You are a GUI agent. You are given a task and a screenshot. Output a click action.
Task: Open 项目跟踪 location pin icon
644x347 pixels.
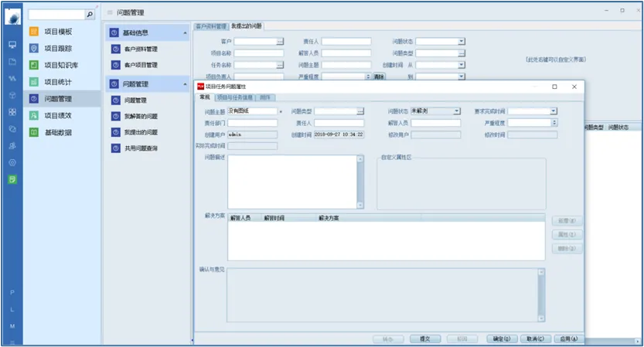pos(34,48)
